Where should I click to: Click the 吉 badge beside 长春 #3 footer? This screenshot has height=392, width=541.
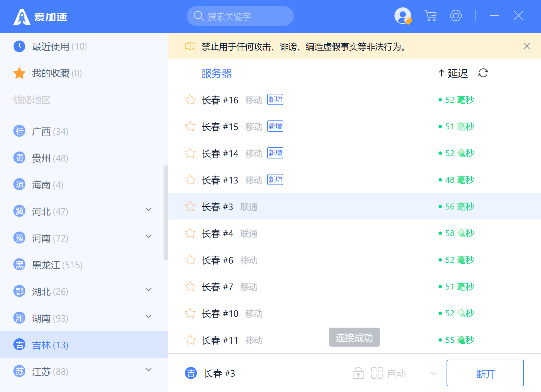191,373
